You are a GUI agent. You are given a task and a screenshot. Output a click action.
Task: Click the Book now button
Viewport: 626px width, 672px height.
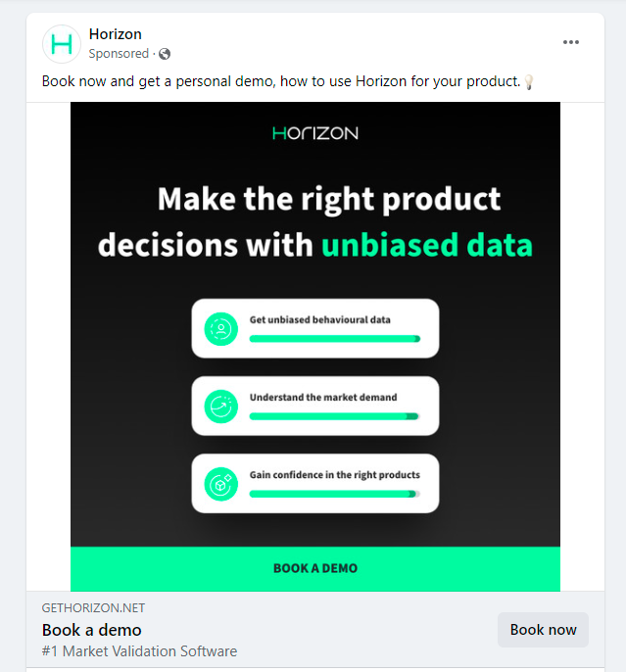tap(543, 630)
